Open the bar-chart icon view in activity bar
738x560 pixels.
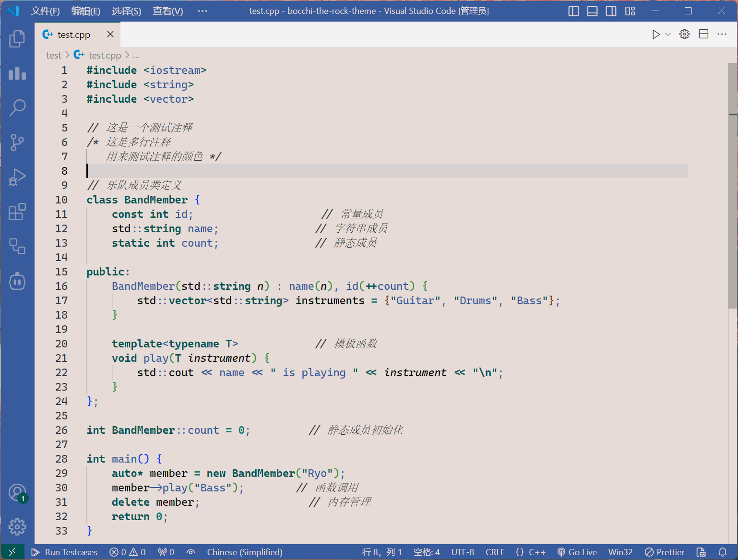pyautogui.click(x=17, y=73)
